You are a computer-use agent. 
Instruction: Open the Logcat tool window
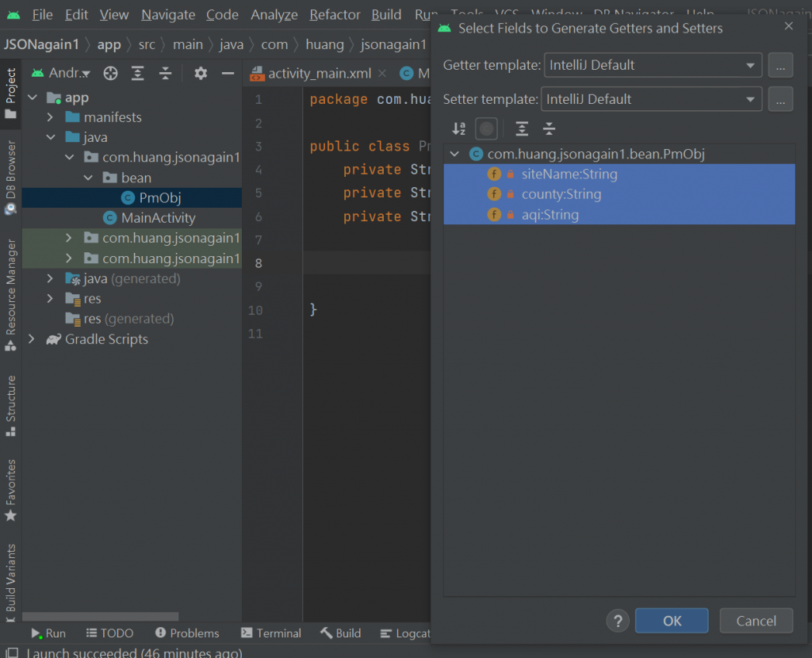(x=405, y=633)
